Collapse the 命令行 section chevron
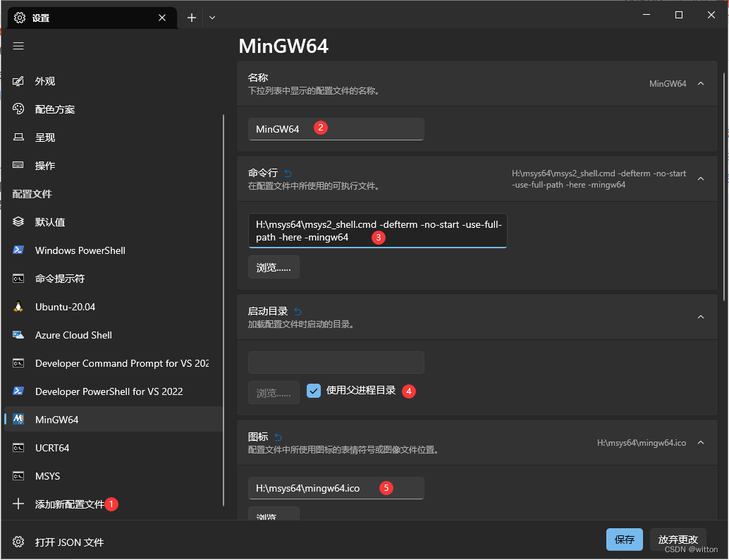729x560 pixels. [x=701, y=179]
